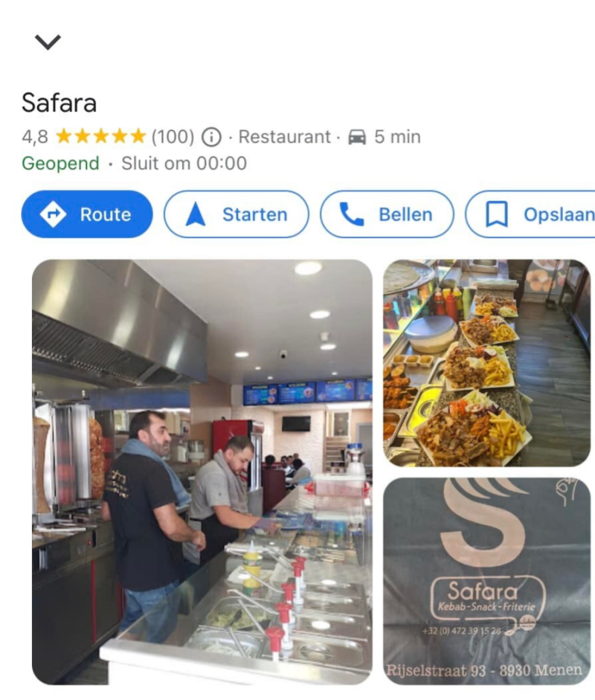The width and height of the screenshot is (595, 700).
Task: View the kebab plates photo
Action: click(486, 363)
